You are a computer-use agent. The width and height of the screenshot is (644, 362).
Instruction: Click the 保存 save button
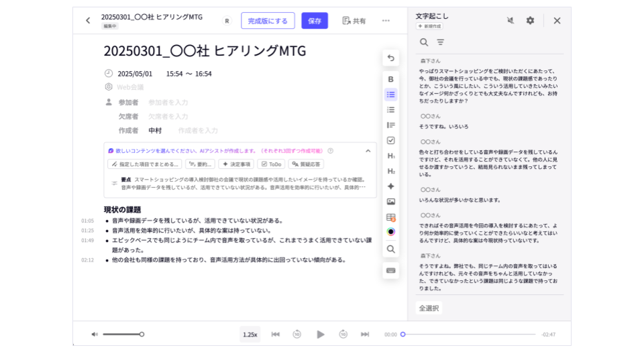(315, 21)
